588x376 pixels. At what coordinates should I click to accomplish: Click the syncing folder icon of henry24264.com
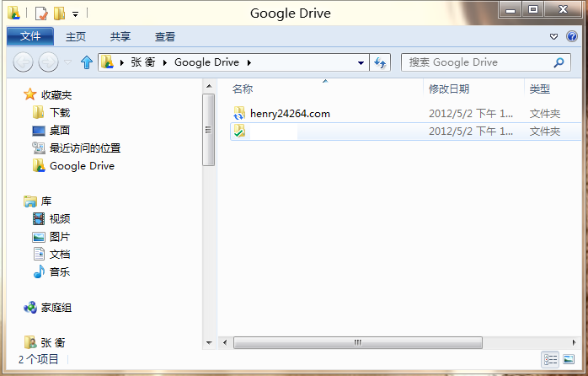click(x=239, y=113)
